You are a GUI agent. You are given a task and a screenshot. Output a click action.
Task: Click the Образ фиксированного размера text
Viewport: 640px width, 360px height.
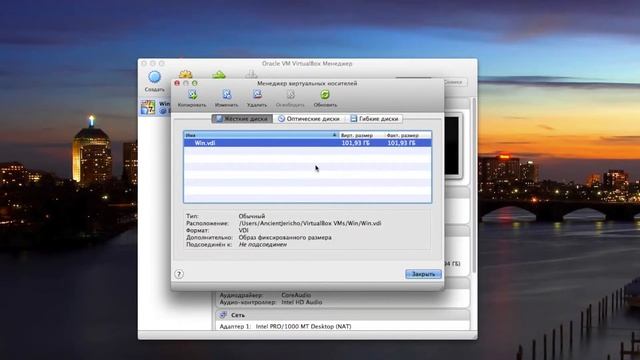click(x=285, y=237)
